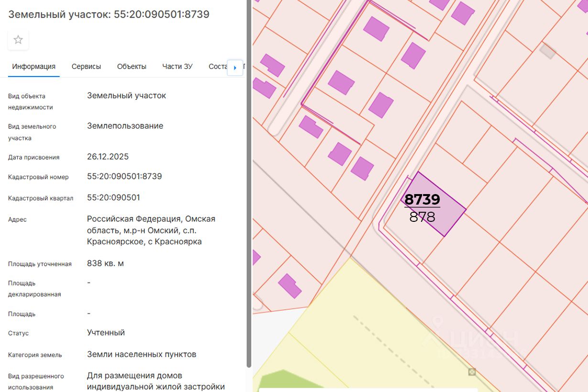Click the cadastral quarter value 55:20:090501
588x392 pixels.
pyautogui.click(x=113, y=197)
